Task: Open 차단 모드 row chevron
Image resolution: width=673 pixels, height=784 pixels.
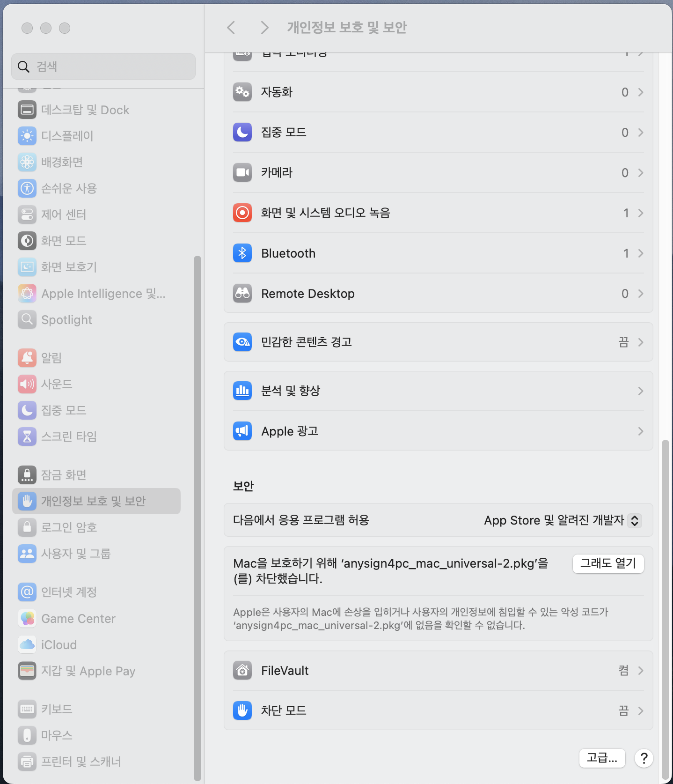Action: point(641,711)
